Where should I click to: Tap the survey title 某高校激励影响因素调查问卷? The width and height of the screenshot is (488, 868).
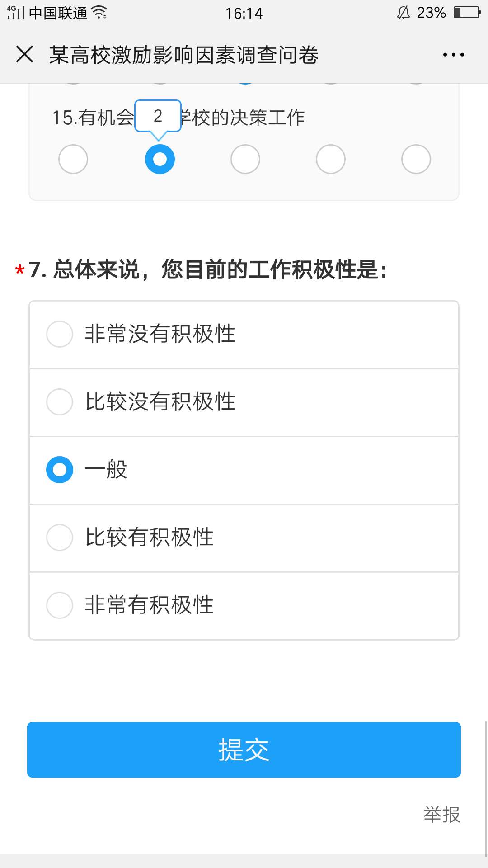[183, 55]
